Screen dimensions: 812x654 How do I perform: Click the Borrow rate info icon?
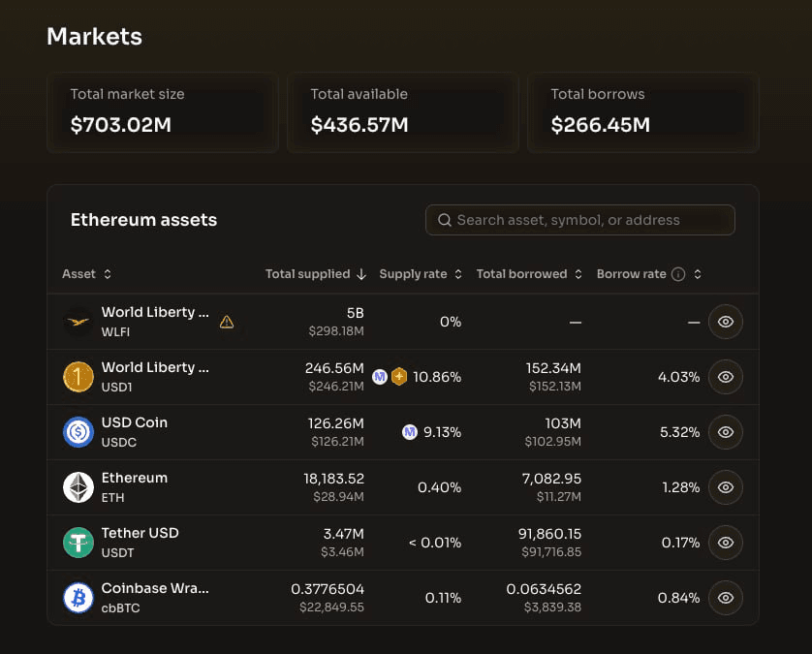678,274
